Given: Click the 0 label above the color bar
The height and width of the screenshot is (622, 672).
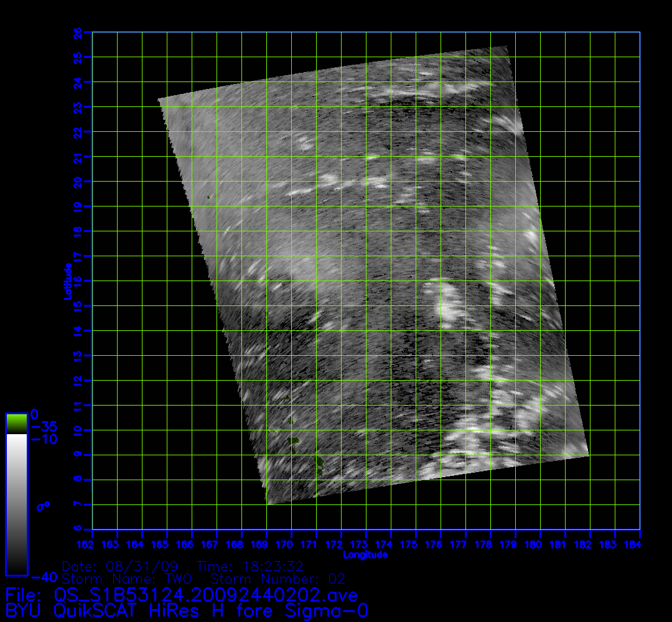Looking at the screenshot, I should tap(35, 414).
